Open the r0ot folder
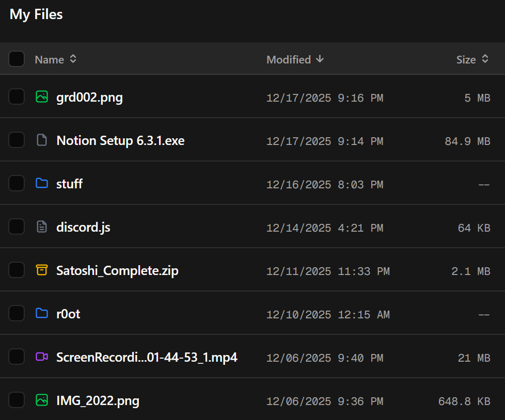The height and width of the screenshot is (420, 505). click(x=68, y=314)
